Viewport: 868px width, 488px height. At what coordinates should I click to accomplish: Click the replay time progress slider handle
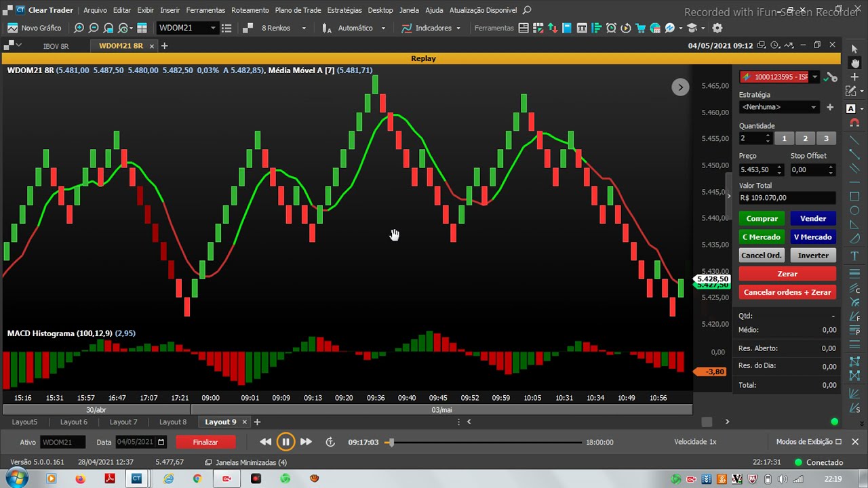pyautogui.click(x=389, y=442)
